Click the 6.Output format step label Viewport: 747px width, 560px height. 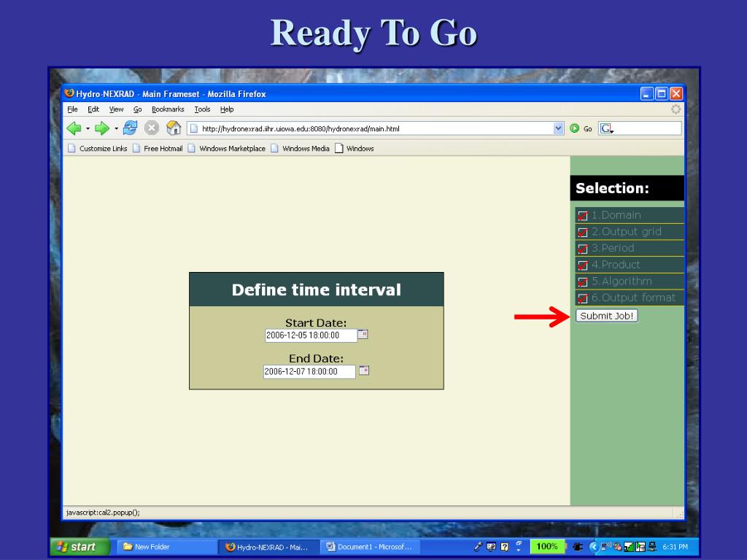click(634, 297)
